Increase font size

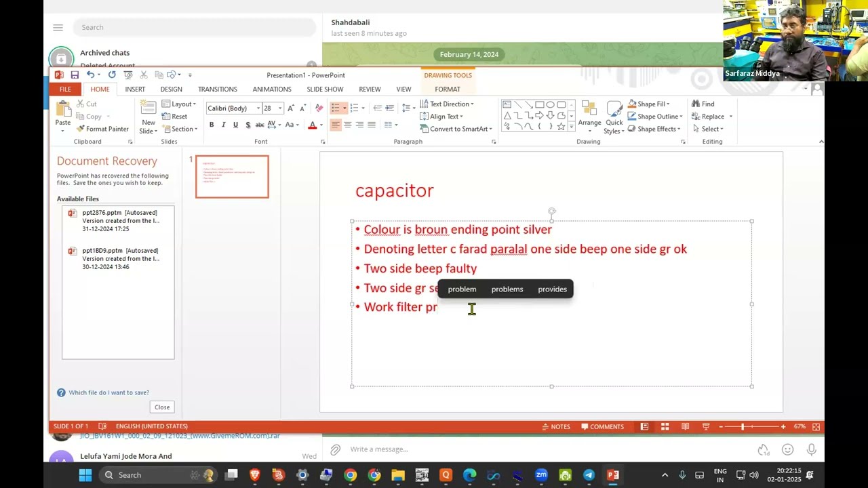291,108
